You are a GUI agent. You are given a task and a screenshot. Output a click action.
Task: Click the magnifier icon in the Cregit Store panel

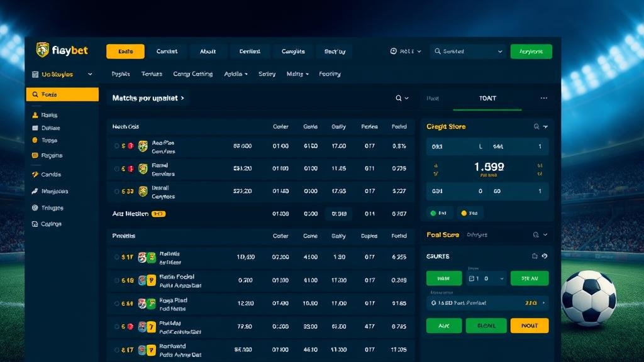536,126
